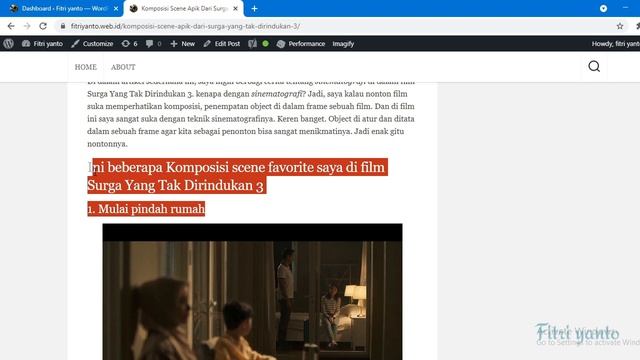
Task: Open the Howdy, fitri yanto account menu
Action: pyautogui.click(x=616, y=44)
